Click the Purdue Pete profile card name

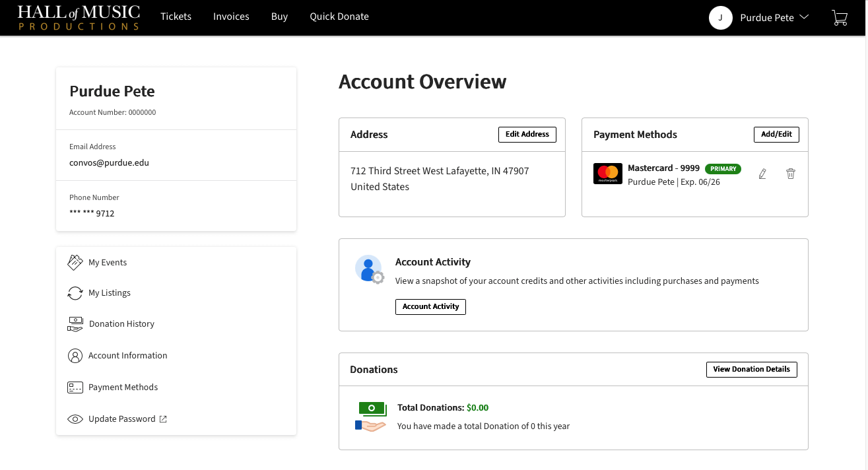[x=112, y=92]
